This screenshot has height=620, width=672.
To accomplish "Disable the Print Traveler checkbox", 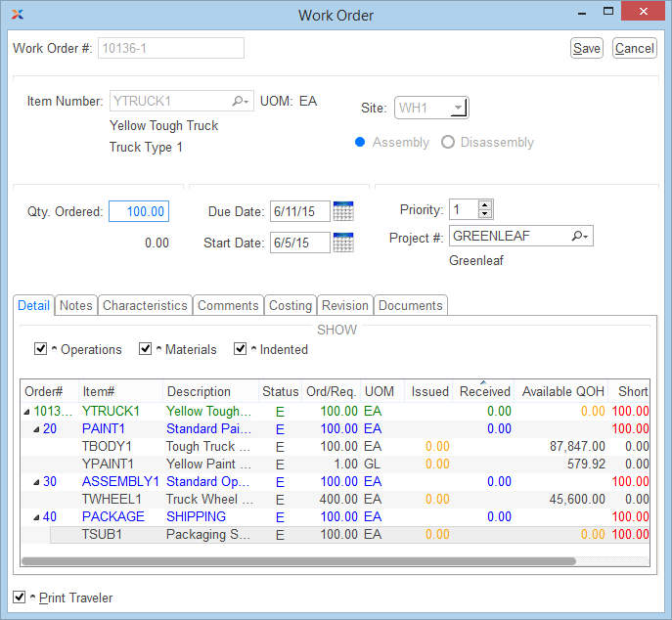I will (20, 598).
